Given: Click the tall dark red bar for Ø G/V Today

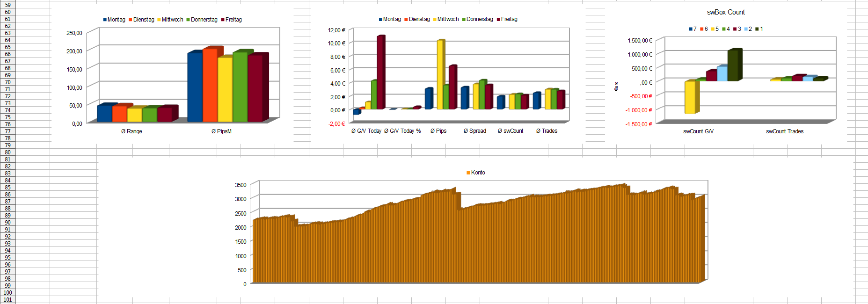Looking at the screenshot, I should coord(380,72).
